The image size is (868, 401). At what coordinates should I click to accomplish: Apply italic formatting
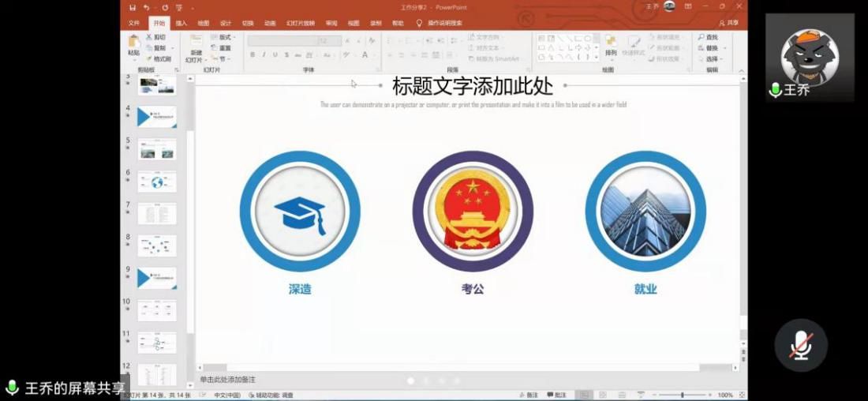[x=264, y=54]
